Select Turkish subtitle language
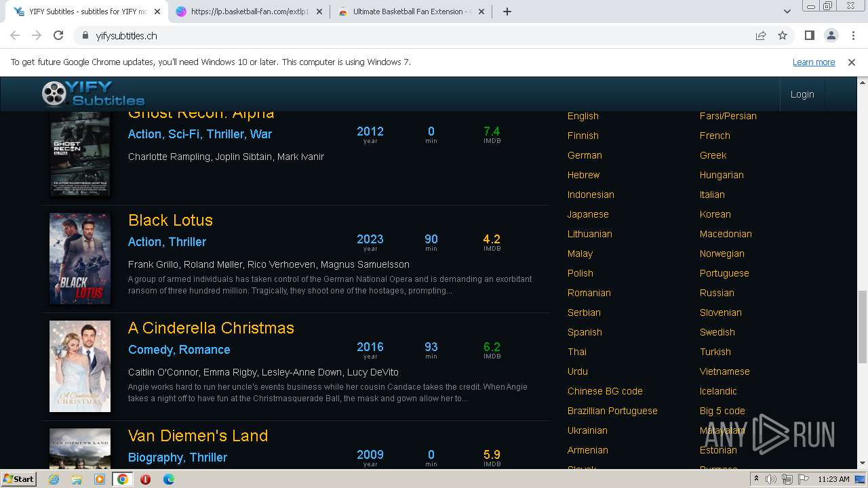The image size is (868, 488). pos(715,352)
